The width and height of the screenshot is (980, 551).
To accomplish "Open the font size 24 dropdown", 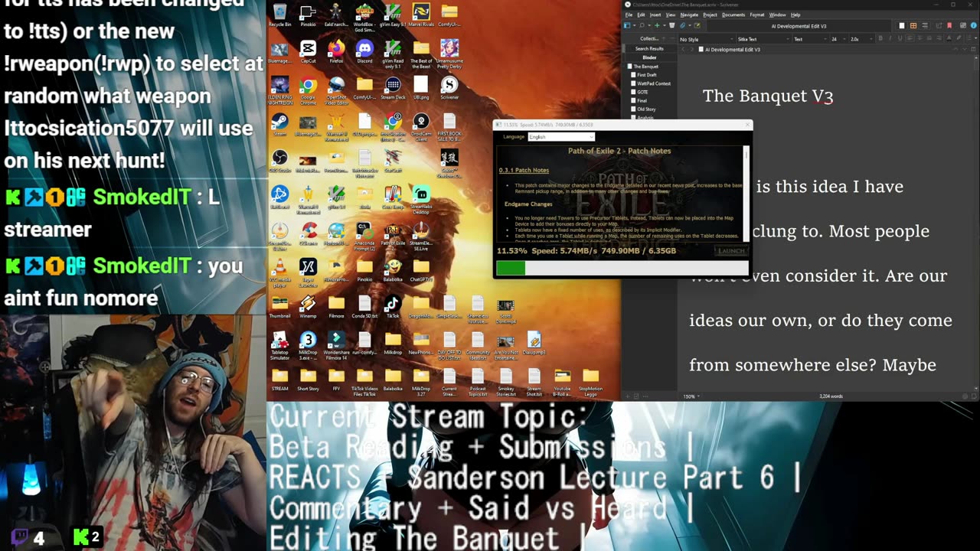I will click(837, 39).
